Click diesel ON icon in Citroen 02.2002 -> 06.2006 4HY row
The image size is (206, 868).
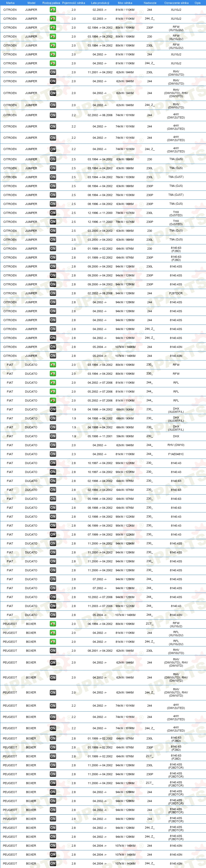(x=53, y=115)
